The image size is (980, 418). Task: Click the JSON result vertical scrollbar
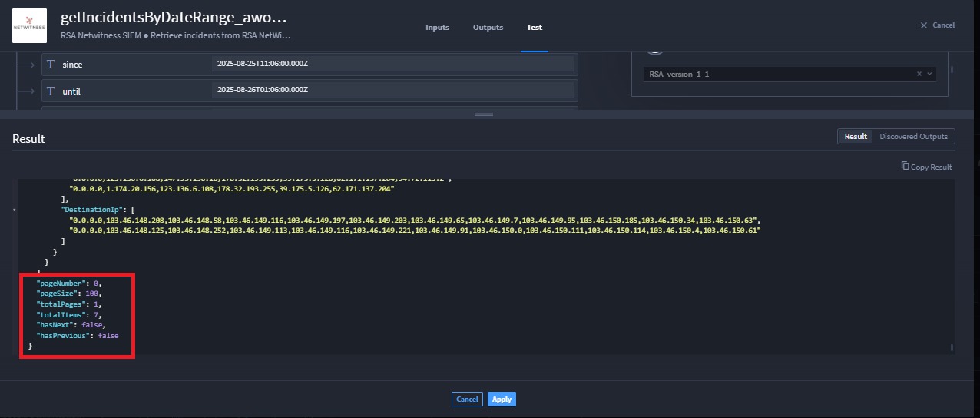[x=952, y=347]
